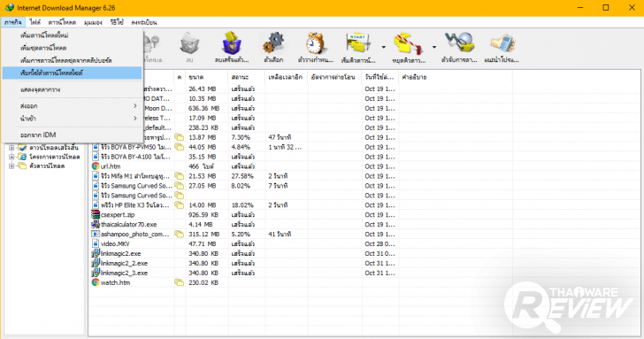Open the File (ไฟล์) menu
The height and width of the screenshot is (339, 644).
pyautogui.click(x=35, y=22)
